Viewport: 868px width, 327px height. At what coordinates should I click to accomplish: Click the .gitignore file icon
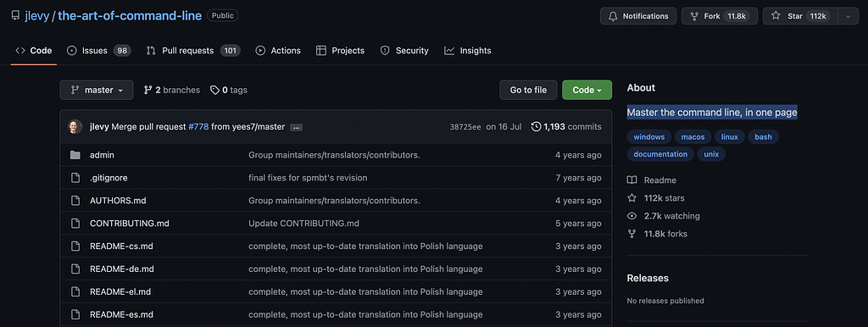pyautogui.click(x=75, y=178)
